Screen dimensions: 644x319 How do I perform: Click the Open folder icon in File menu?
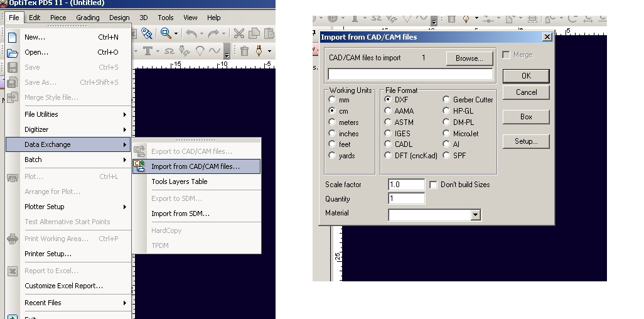(12, 53)
